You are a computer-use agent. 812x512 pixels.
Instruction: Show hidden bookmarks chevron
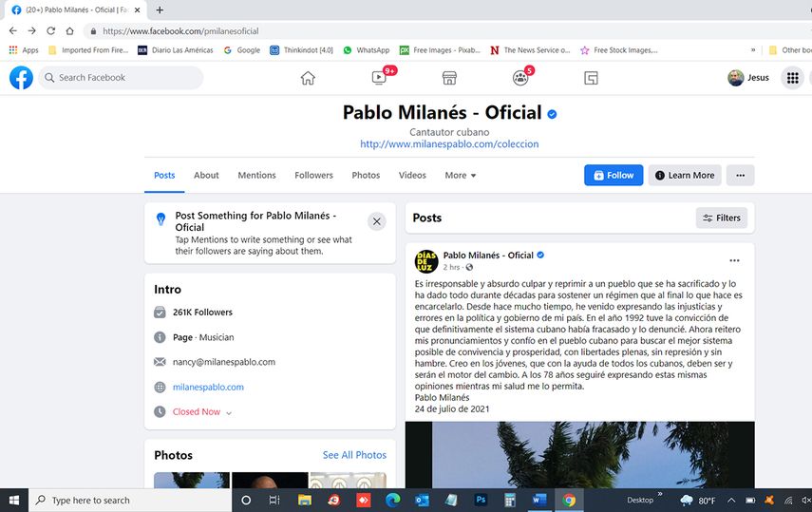(753, 50)
